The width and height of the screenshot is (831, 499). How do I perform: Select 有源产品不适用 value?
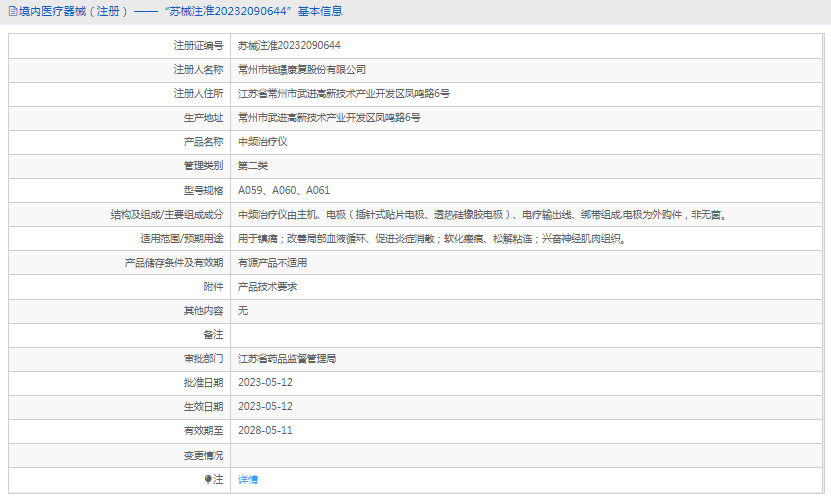[272, 263]
